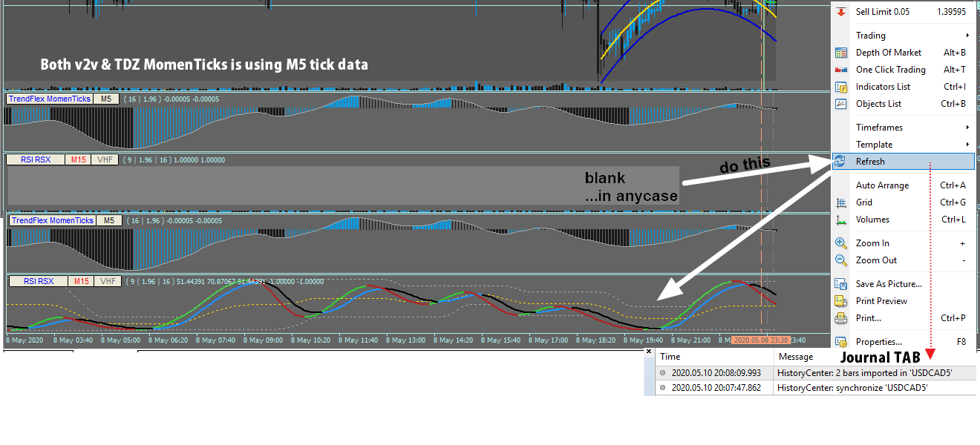980x445 pixels.
Task: Click highlighted date marker 2020.05.08 23:30
Action: [760, 340]
